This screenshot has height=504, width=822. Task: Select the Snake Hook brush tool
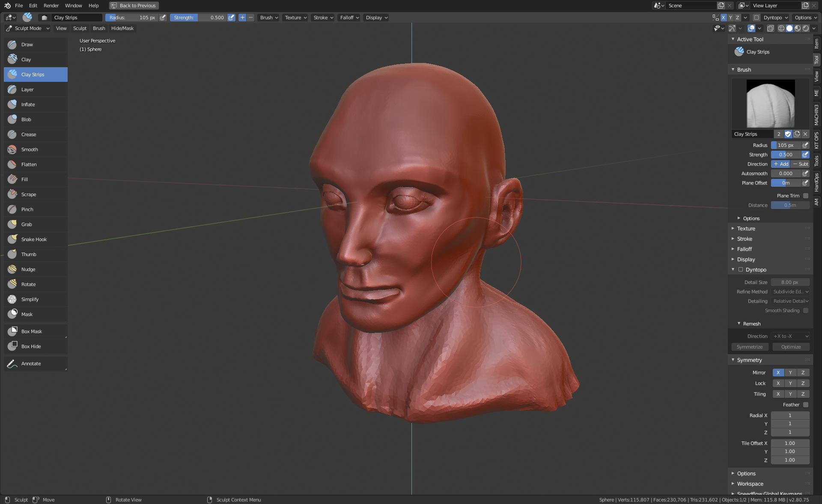34,239
